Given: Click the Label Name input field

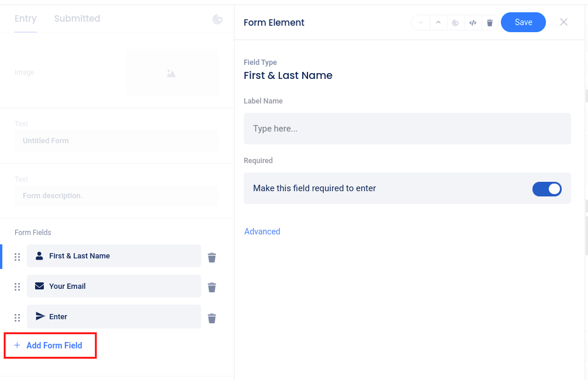Looking at the screenshot, I should (407, 129).
